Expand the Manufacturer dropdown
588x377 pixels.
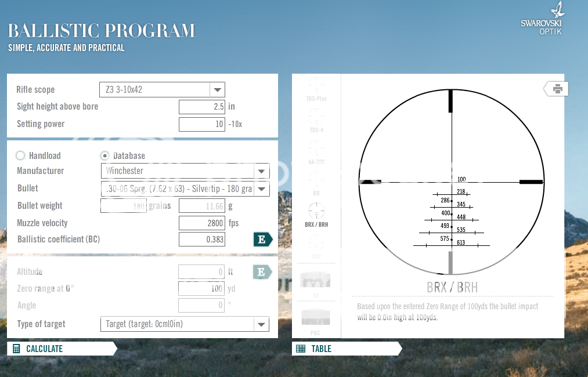pyautogui.click(x=262, y=171)
